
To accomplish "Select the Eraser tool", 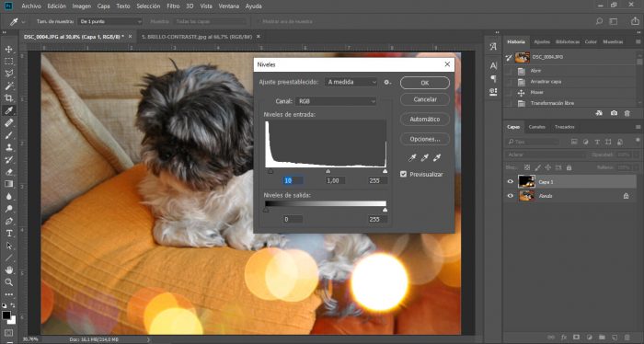I will coord(8,172).
